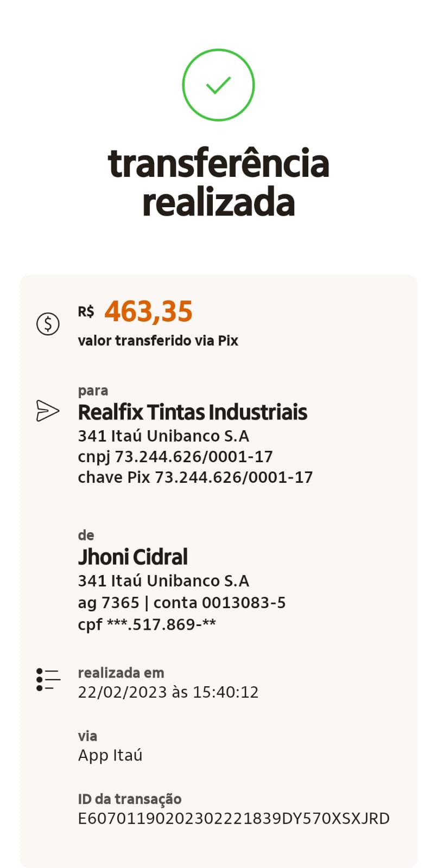Click the agency and conta number line
437x868 pixels.
tap(181, 603)
